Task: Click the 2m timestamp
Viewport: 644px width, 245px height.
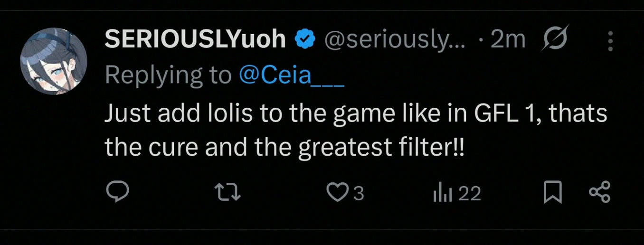Action: [x=507, y=40]
